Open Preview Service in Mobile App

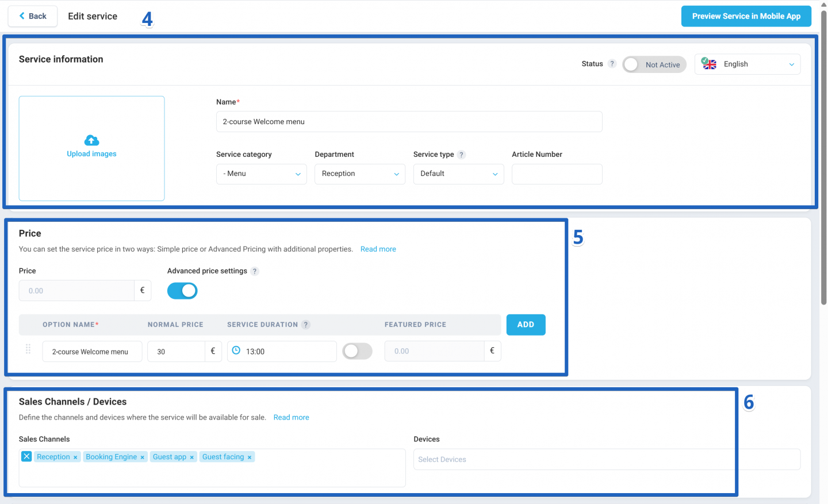(x=746, y=16)
